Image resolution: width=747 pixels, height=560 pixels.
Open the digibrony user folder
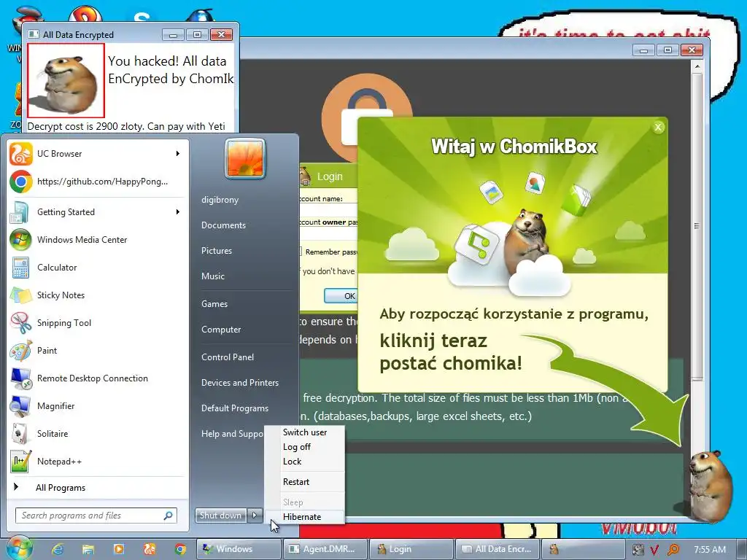(x=220, y=200)
